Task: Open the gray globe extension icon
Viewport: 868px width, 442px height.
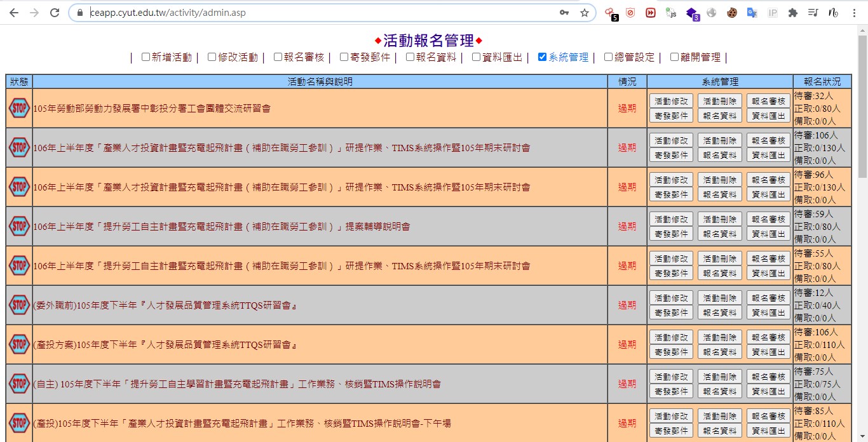Action: (712, 13)
